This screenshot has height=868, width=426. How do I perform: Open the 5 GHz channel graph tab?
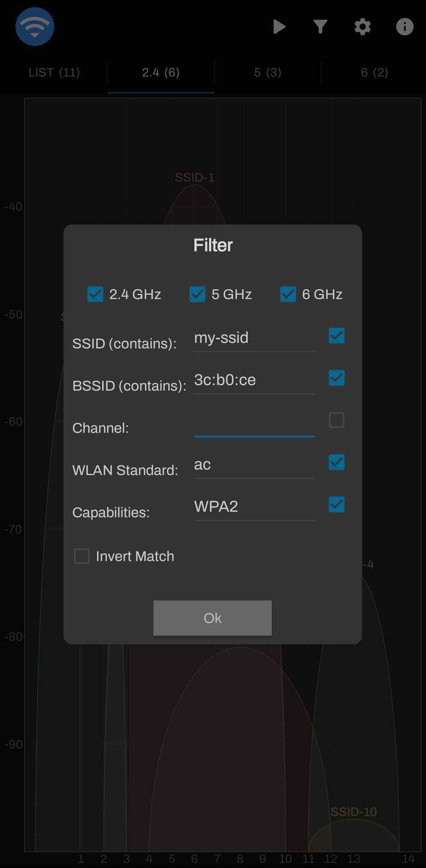(x=267, y=73)
